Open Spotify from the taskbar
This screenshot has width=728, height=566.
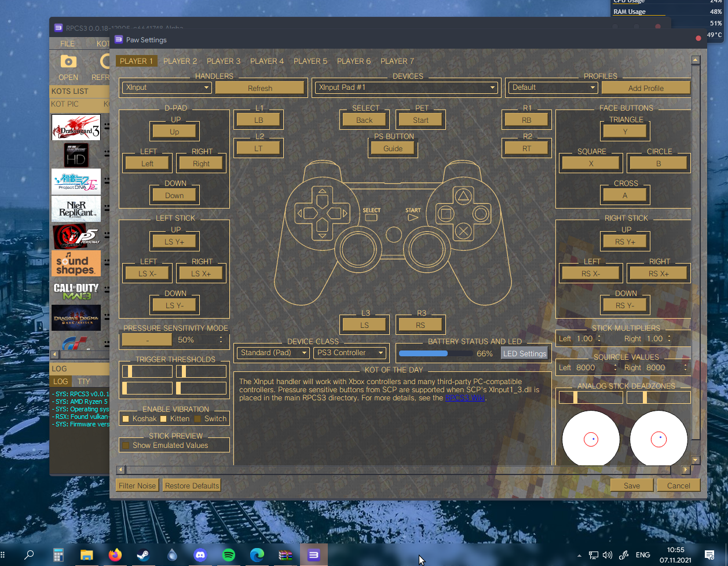coord(229,555)
